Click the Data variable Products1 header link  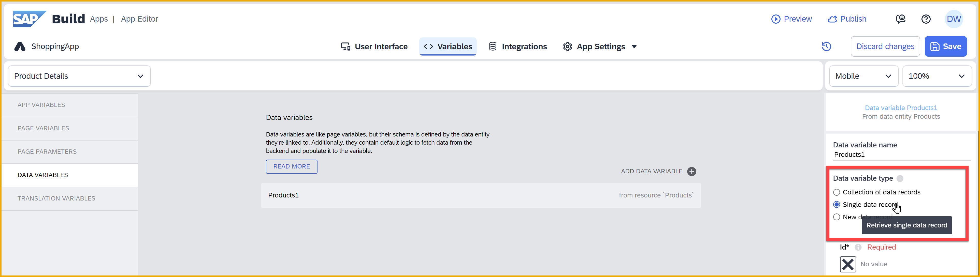tap(901, 108)
